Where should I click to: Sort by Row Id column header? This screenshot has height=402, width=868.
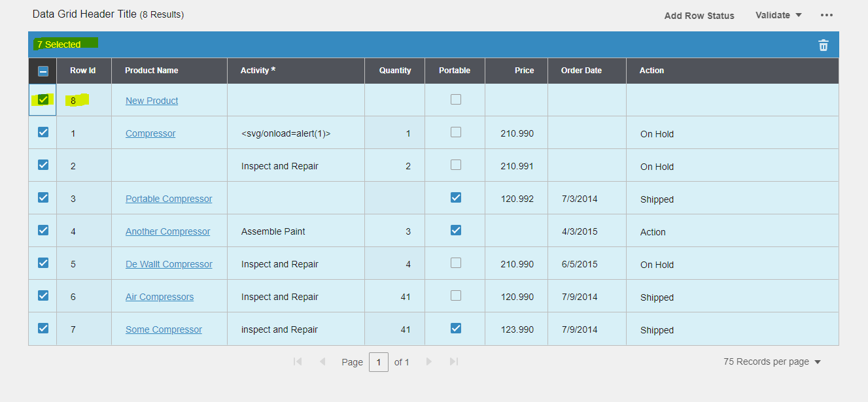coord(83,71)
